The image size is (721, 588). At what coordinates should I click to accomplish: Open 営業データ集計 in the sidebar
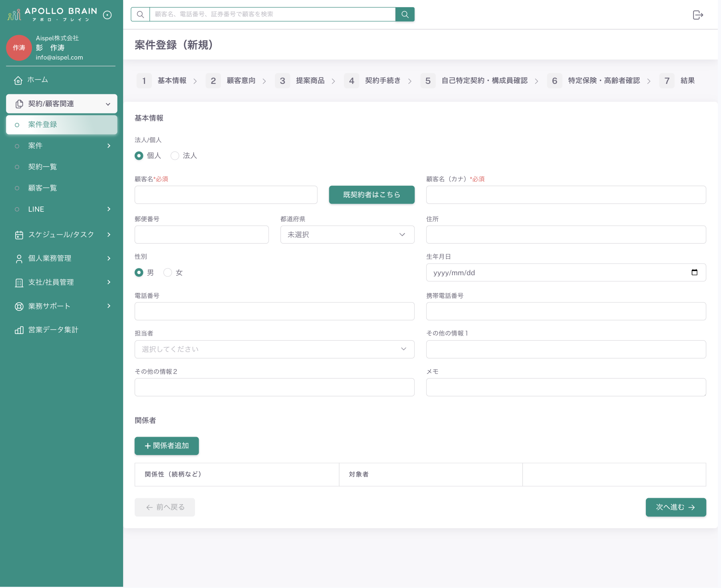coord(62,330)
